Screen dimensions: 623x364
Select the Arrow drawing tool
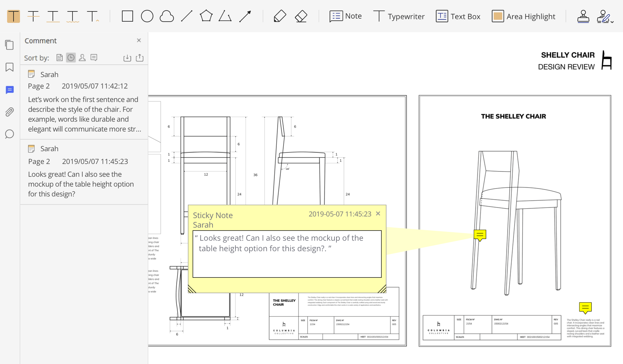pyautogui.click(x=245, y=16)
